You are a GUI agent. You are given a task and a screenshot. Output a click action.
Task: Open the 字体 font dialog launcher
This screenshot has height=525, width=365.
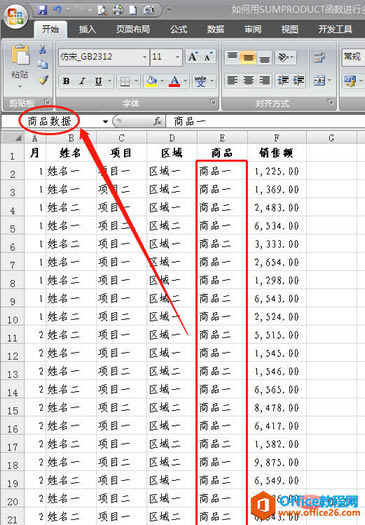213,101
